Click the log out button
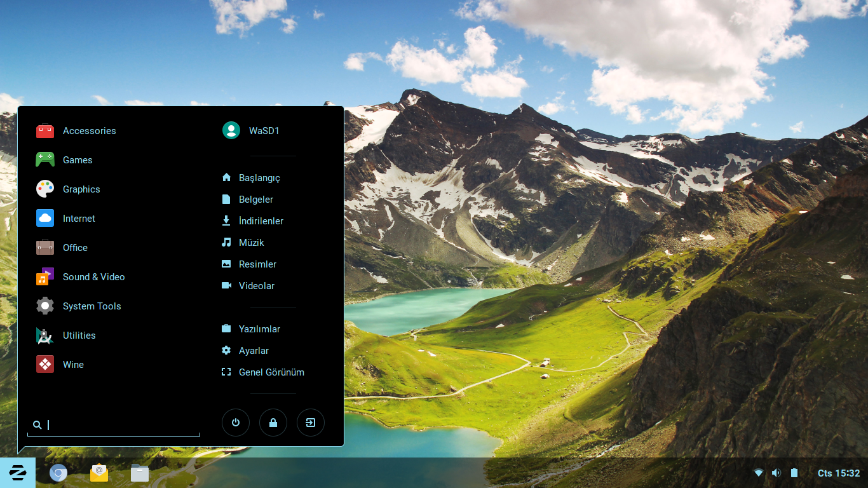Image resolution: width=868 pixels, height=488 pixels. [x=311, y=423]
